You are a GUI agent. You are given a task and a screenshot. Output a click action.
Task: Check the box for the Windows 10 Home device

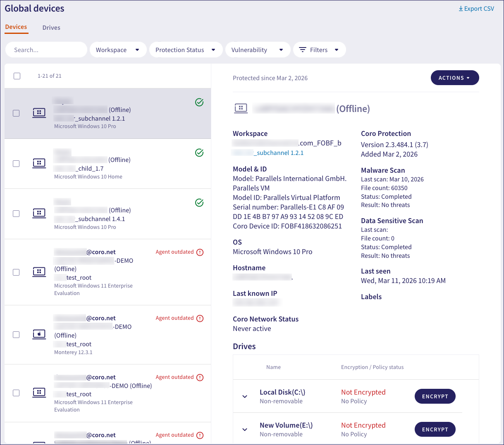(16, 164)
